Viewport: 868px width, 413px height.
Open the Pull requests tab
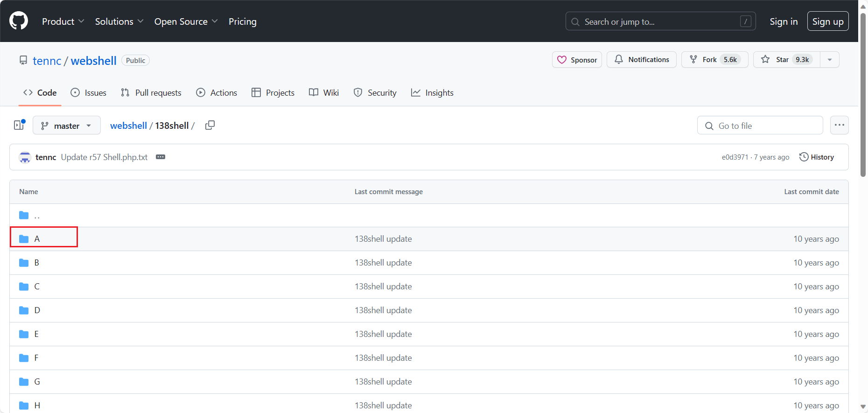click(x=151, y=93)
